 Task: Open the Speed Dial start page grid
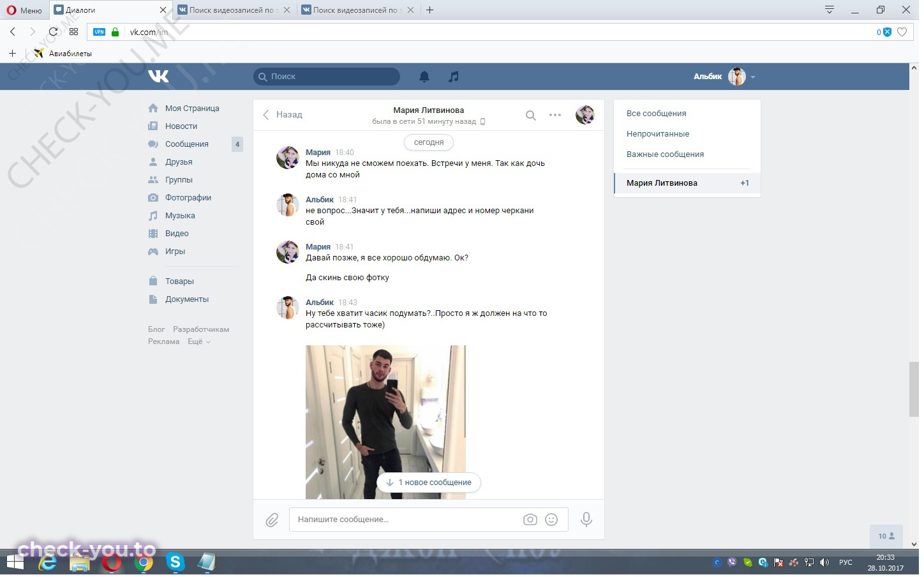tap(73, 32)
